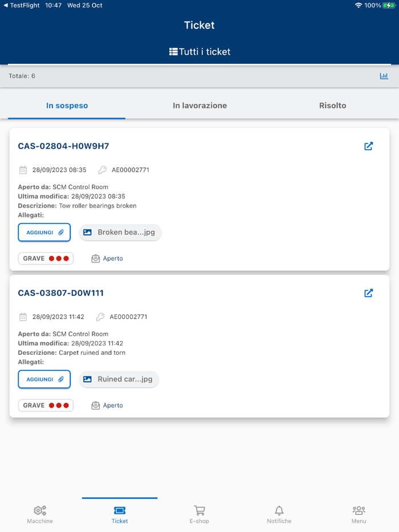Click the GRAVE three-dot severity indicator

[46, 258]
